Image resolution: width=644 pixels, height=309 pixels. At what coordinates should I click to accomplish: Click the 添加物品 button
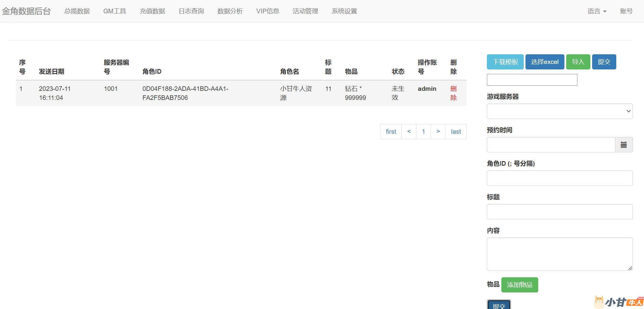tap(519, 285)
